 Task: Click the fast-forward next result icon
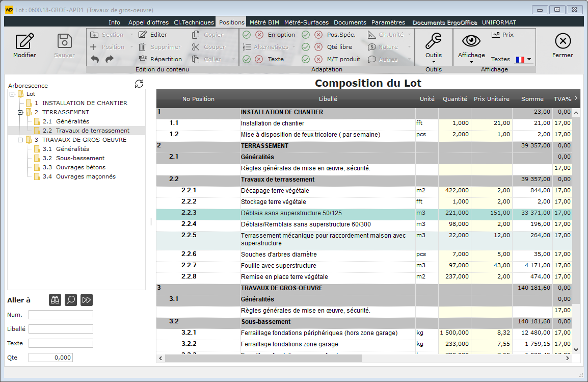(87, 300)
